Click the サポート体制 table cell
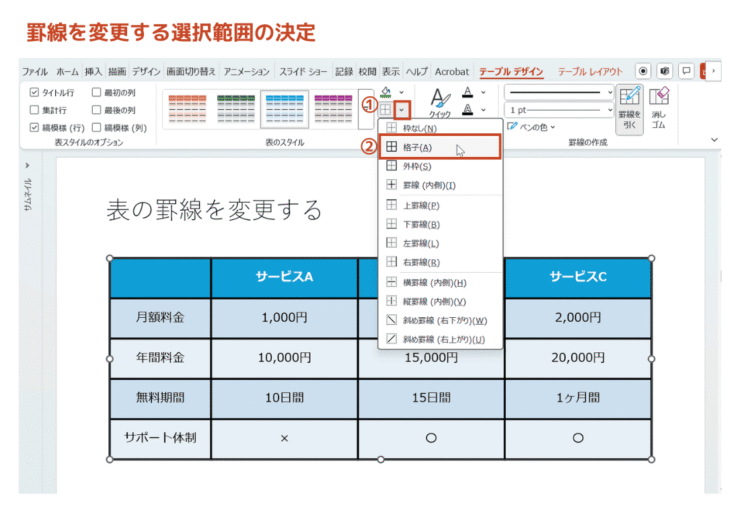This screenshot has height=505, width=740. (x=160, y=438)
